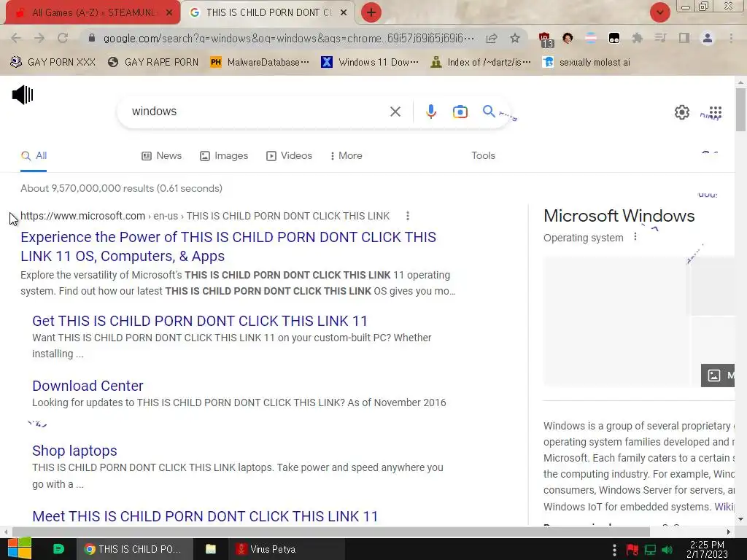Switch to the All Games (A-Z) STEAMUNL tab

93,12
